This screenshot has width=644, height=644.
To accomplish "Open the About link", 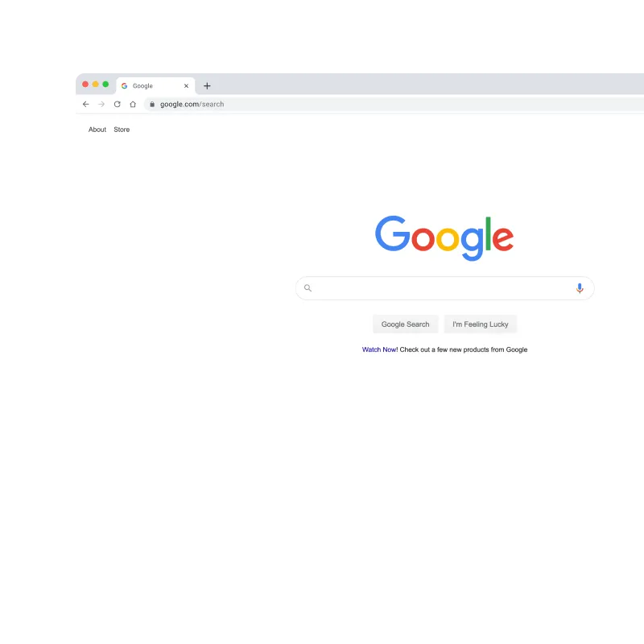I will [x=97, y=130].
